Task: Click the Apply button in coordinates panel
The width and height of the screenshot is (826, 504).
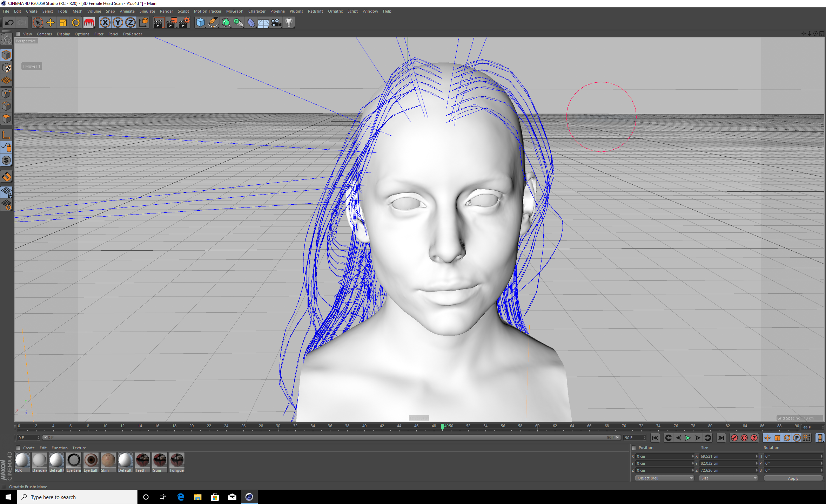Action: tap(793, 478)
